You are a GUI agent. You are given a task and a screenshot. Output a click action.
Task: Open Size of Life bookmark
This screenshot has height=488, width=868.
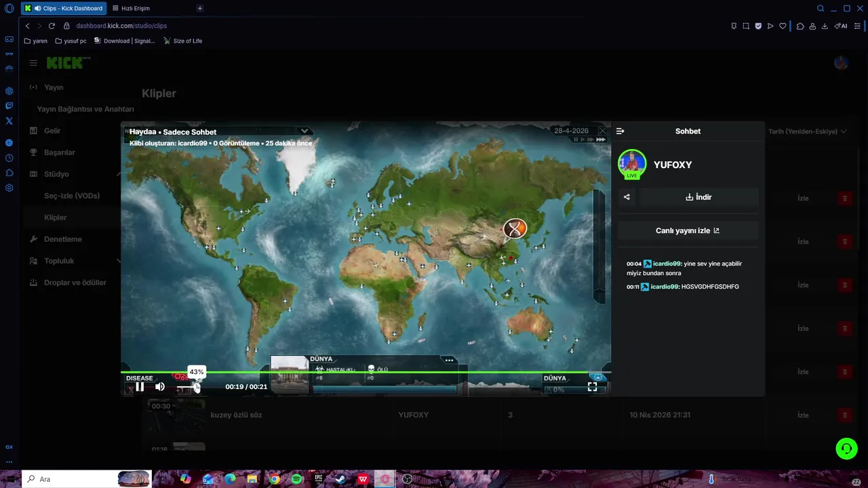pyautogui.click(x=183, y=41)
